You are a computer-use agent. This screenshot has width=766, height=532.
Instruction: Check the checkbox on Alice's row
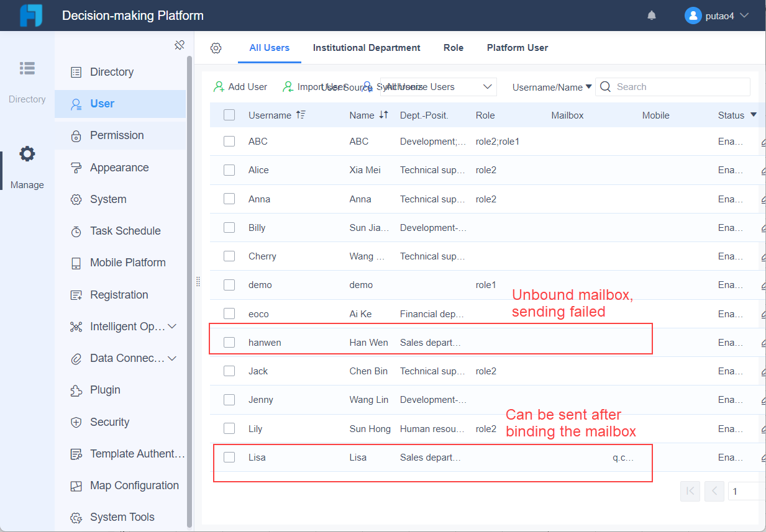[229, 170]
